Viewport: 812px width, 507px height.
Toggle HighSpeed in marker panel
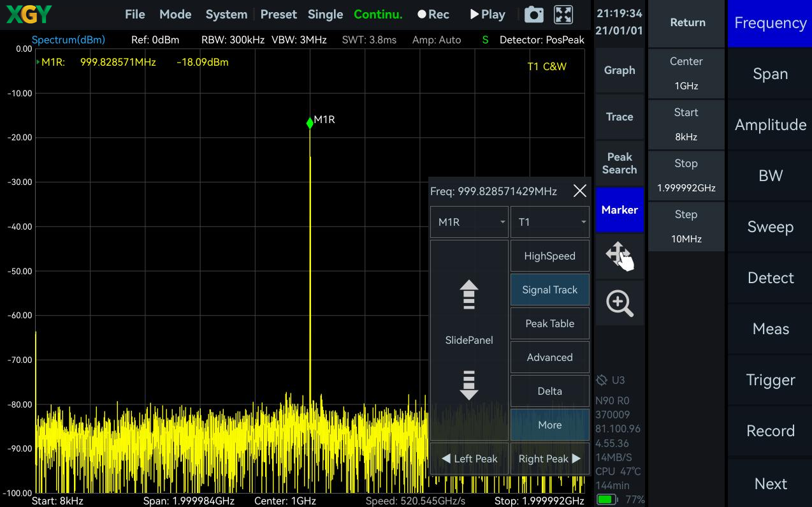point(550,256)
